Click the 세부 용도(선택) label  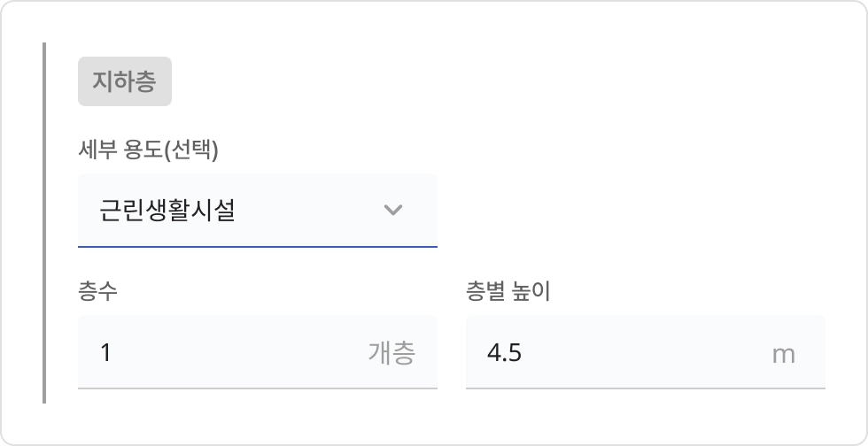tap(148, 150)
